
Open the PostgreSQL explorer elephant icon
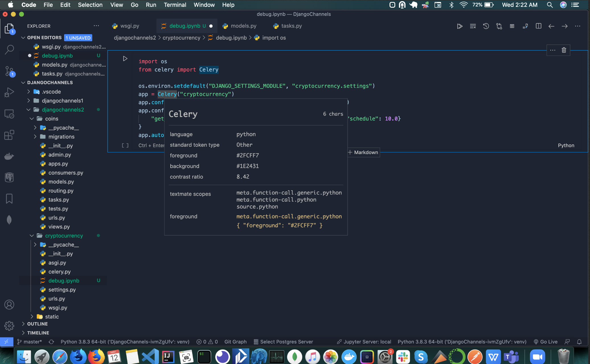click(9, 177)
